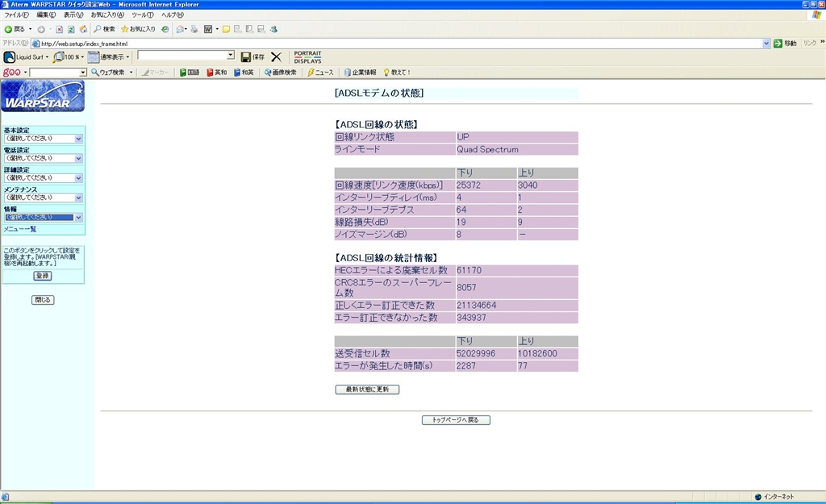This screenshot has height=504, width=826.
Task: Click the 通常表示 view mode icon
Action: [x=94, y=57]
